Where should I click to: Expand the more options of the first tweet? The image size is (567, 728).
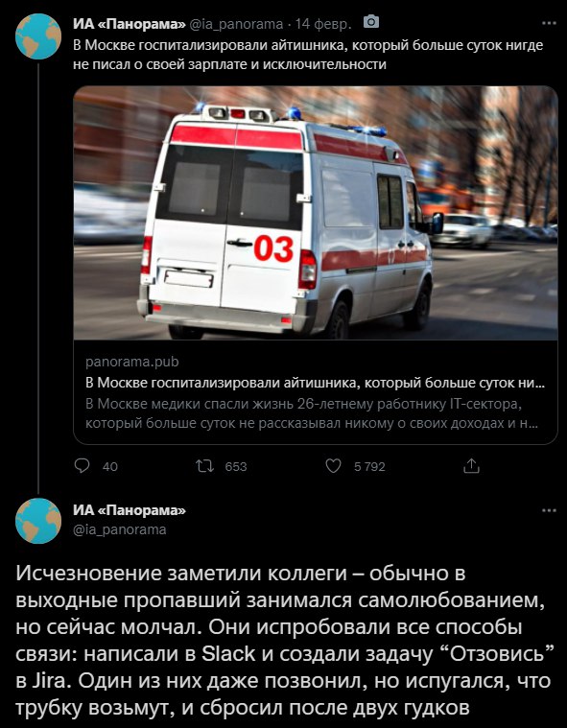(x=549, y=23)
